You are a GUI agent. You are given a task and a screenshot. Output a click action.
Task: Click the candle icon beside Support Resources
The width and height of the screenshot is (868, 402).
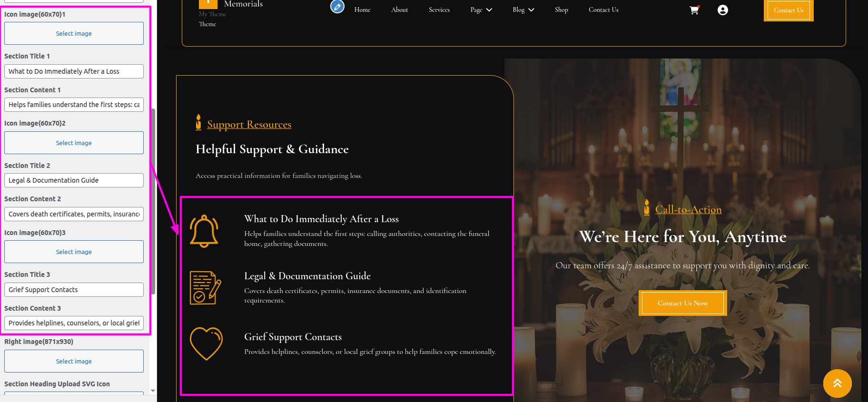point(198,122)
